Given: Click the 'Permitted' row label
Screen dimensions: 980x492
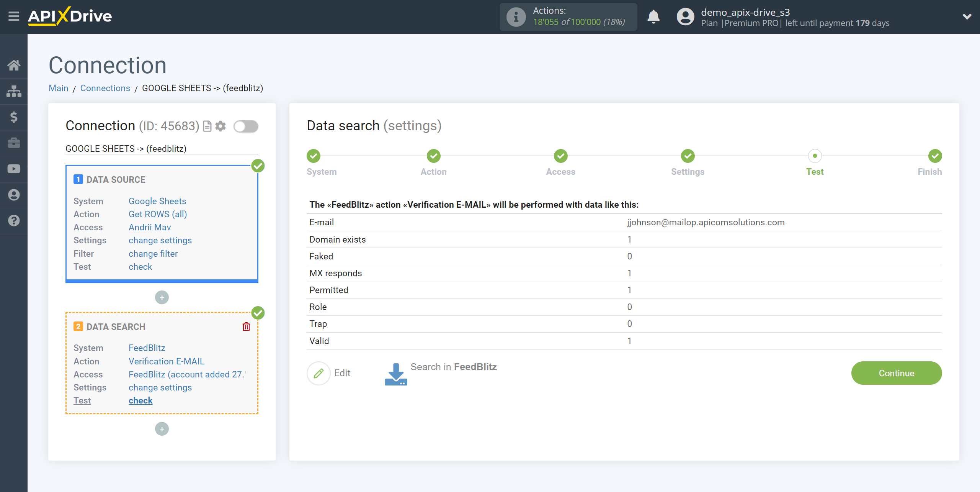Looking at the screenshot, I should 329,290.
